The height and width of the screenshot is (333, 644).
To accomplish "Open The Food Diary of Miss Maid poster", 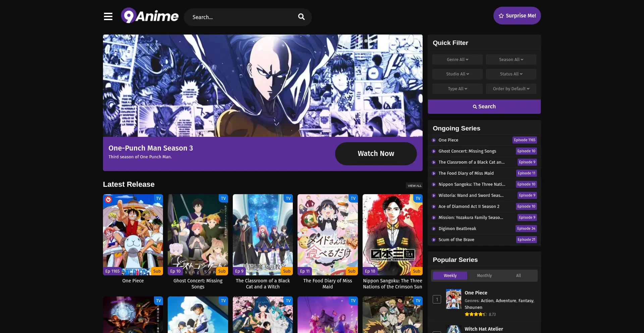I will tap(328, 235).
